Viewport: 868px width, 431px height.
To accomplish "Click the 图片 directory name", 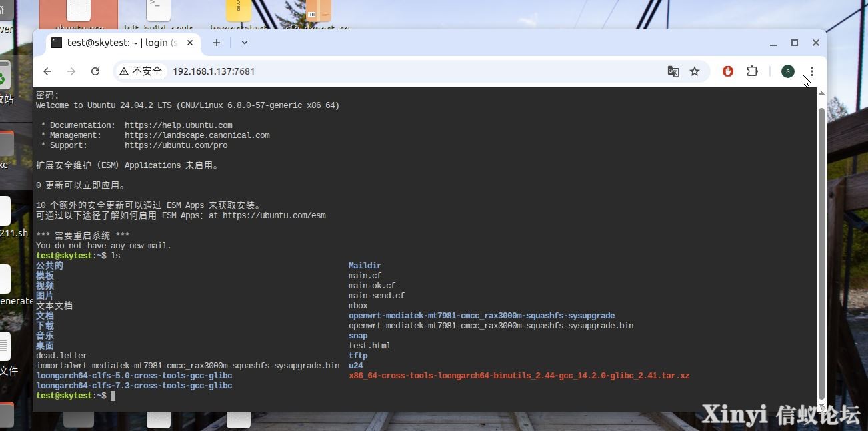I will click(x=45, y=296).
